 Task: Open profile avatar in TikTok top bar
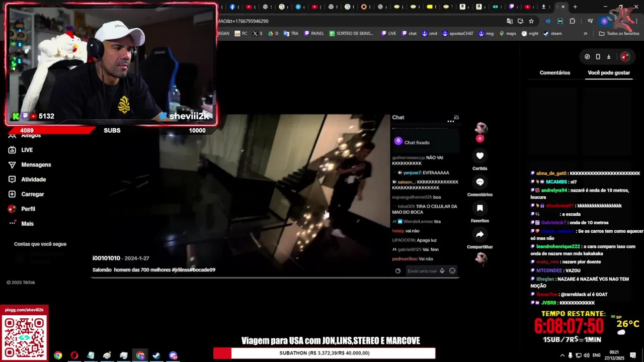(624, 57)
